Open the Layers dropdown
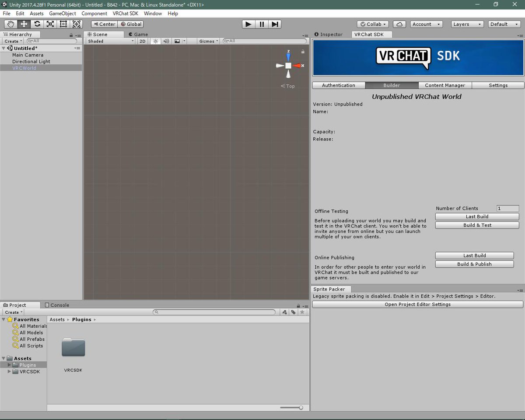The image size is (525, 420). [x=467, y=24]
